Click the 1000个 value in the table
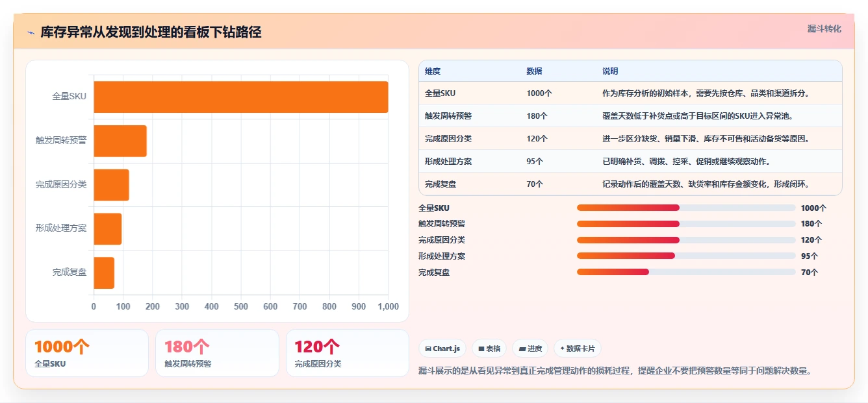This screenshot has width=868, height=403. pos(539,93)
